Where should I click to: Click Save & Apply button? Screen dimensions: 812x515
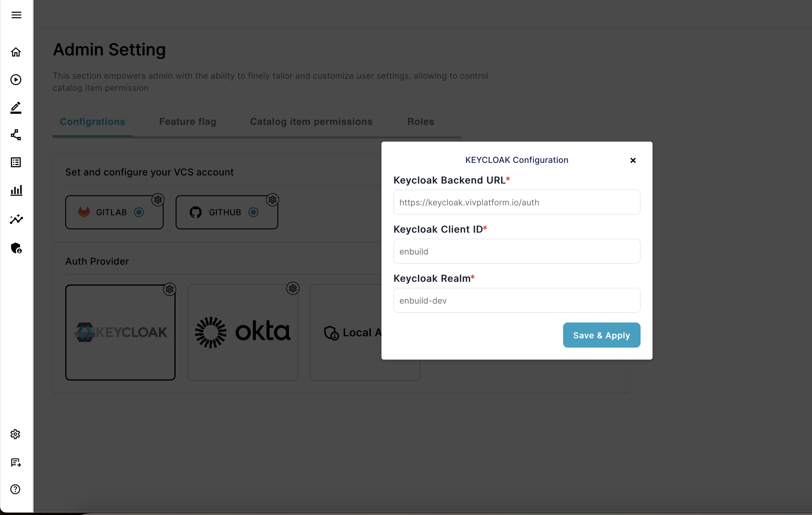pyautogui.click(x=601, y=335)
